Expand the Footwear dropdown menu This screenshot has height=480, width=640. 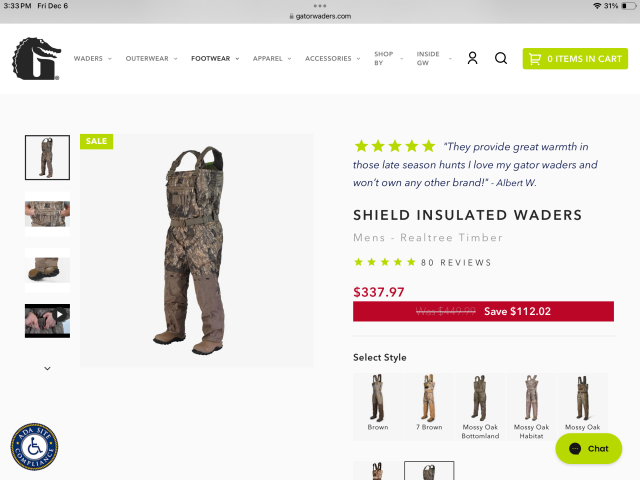(215, 59)
